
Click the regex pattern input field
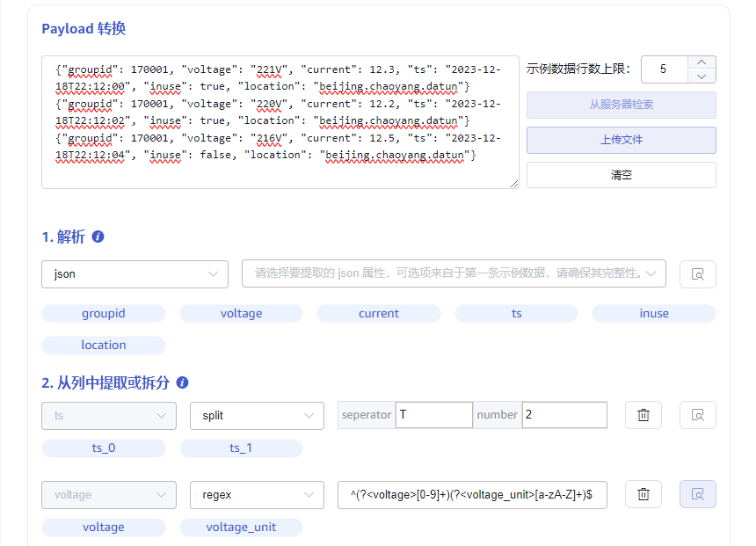pos(472,494)
